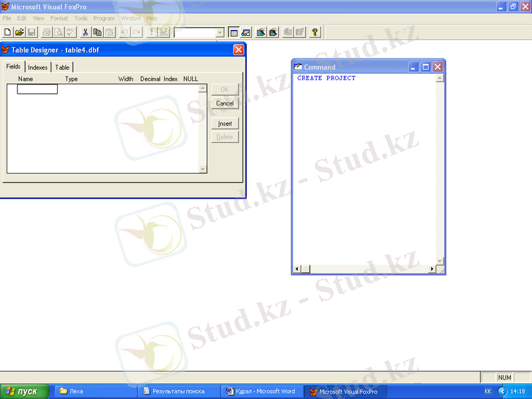
Task: Select the Fields tab in Table Designer
Action: pos(13,66)
